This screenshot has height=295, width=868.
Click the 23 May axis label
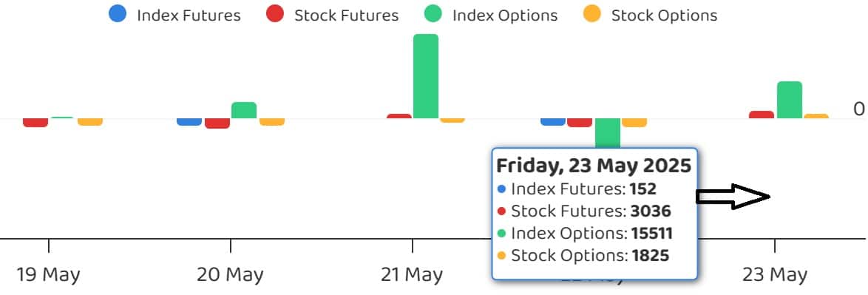[774, 274]
